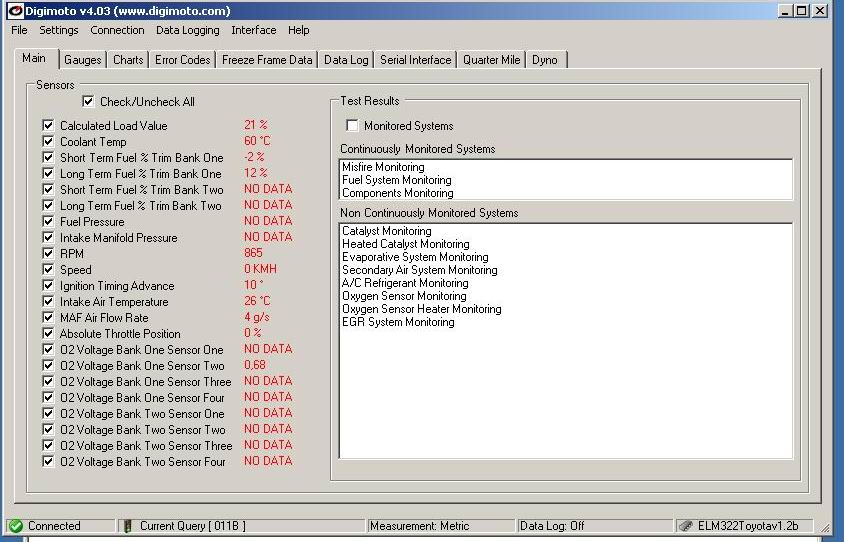Select Catalyst Monitoring list entry
Screen dimensions: 844x542
(386, 231)
